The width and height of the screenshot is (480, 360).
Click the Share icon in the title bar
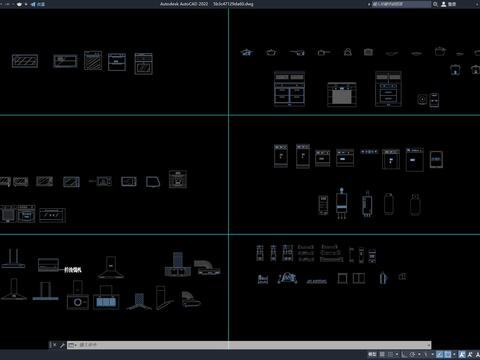pos(33,4)
